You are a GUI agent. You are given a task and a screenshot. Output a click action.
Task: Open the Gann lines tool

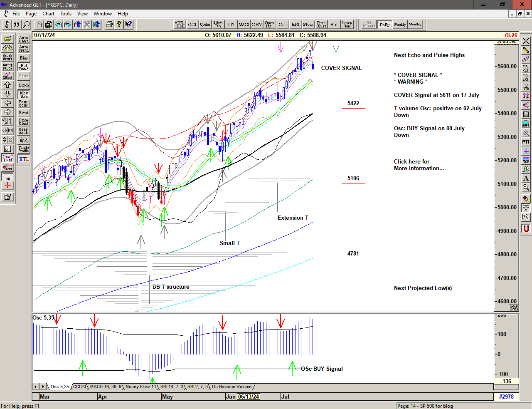point(7,168)
